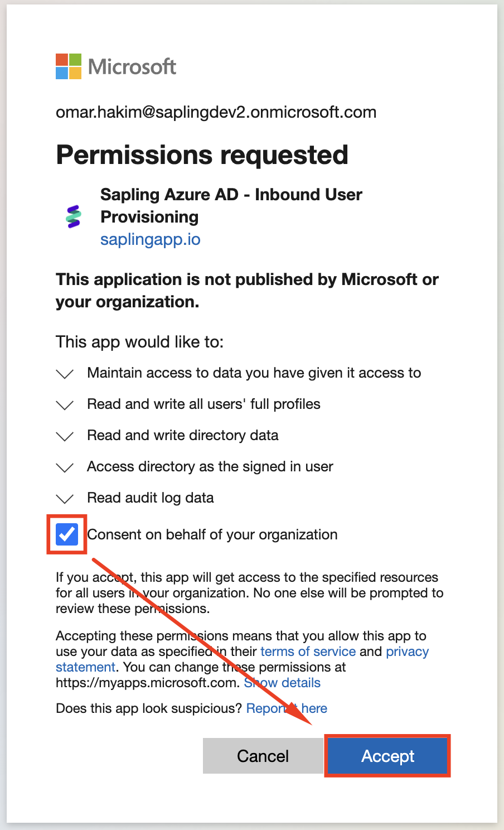Image resolution: width=504 pixels, height=830 pixels.
Task: Uncheck Consent on behalf of your organization
Action: pyautogui.click(x=67, y=534)
